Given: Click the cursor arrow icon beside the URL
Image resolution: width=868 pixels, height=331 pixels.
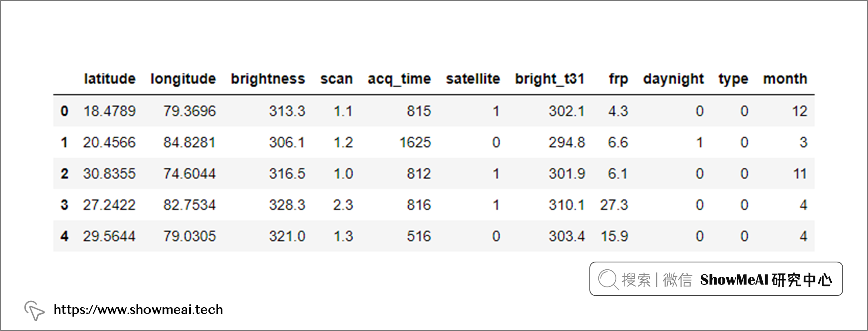Looking at the screenshot, I should click(34, 311).
